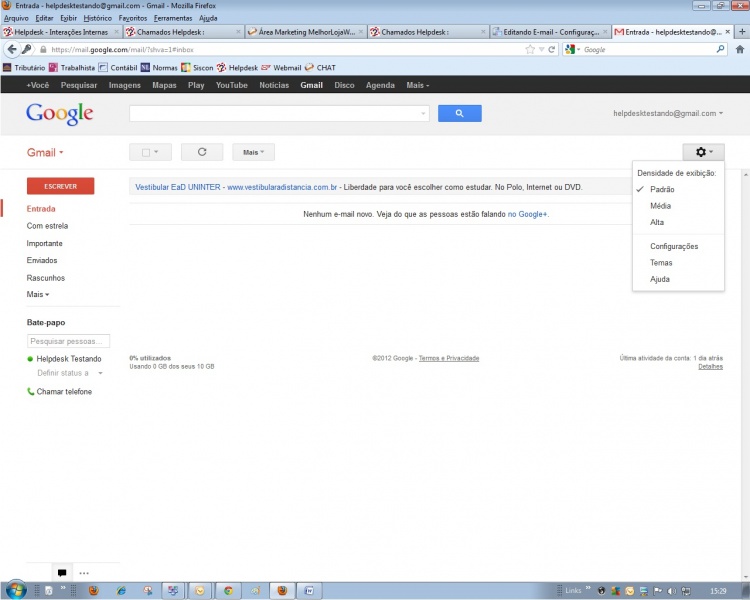Open a new tab with the plus icon
The image size is (750, 600).
point(742,32)
